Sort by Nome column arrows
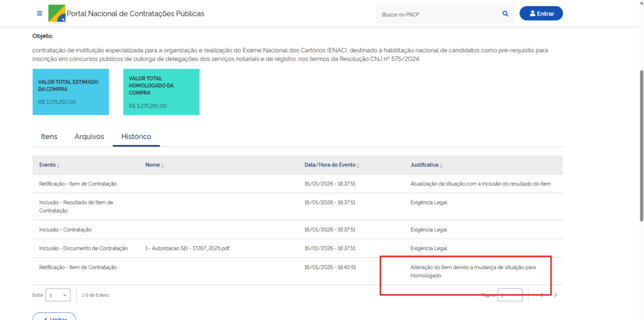Viewport: 644px width, 320px height. (163, 165)
